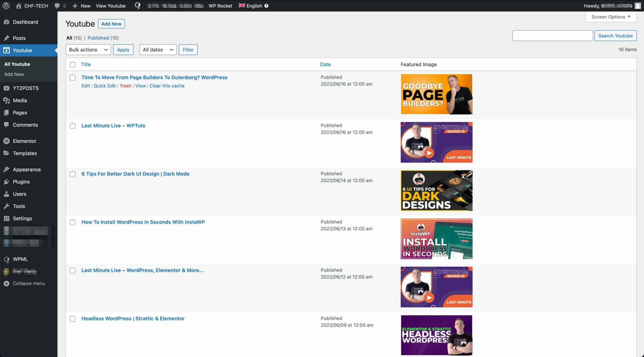This screenshot has width=644, height=357.
Task: Click Trash link under first post
Action: 125,86
